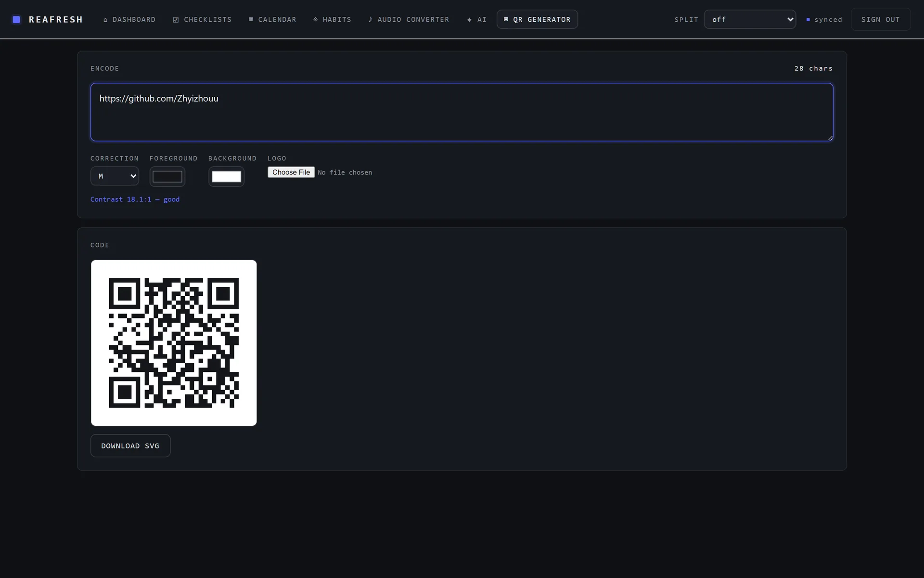The width and height of the screenshot is (924, 578).
Task: Click the CORRECTION field label
Action: point(115,158)
